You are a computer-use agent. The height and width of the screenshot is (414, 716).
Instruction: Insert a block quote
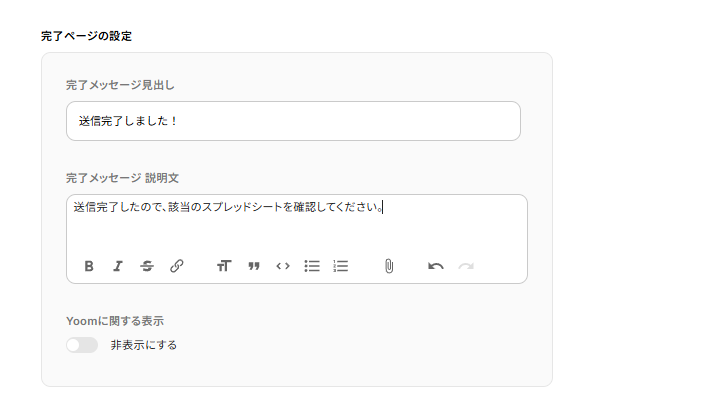click(x=254, y=266)
